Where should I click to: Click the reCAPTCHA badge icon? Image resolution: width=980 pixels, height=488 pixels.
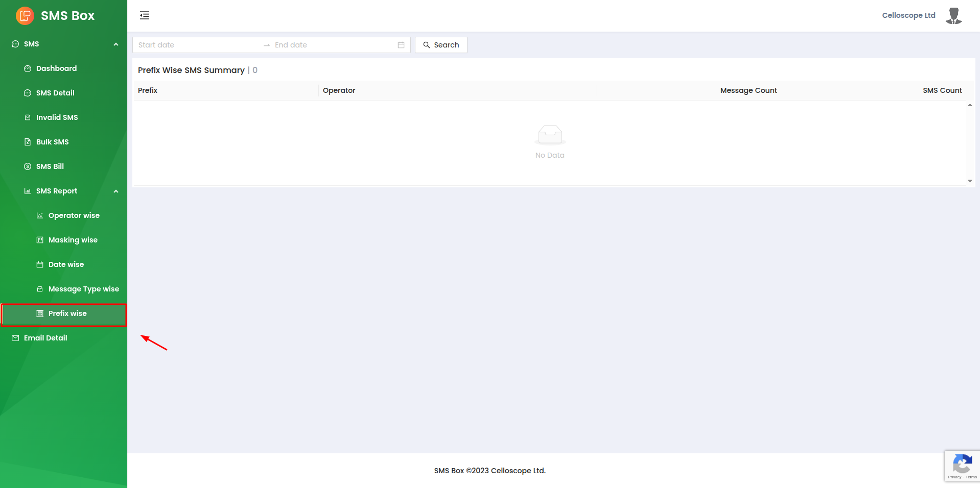[962, 465]
